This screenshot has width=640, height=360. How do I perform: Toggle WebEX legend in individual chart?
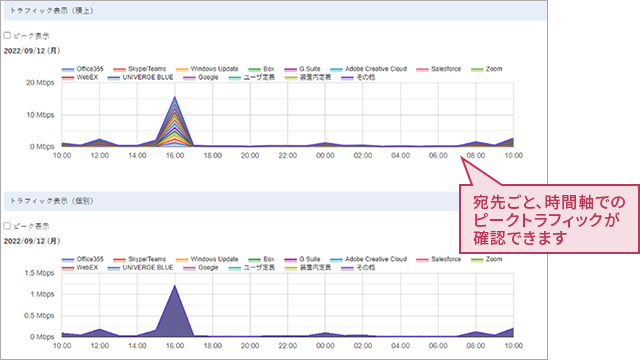point(80,267)
